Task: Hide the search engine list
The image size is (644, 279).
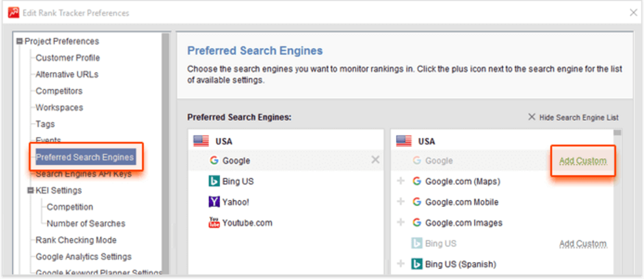Action: 573,117
